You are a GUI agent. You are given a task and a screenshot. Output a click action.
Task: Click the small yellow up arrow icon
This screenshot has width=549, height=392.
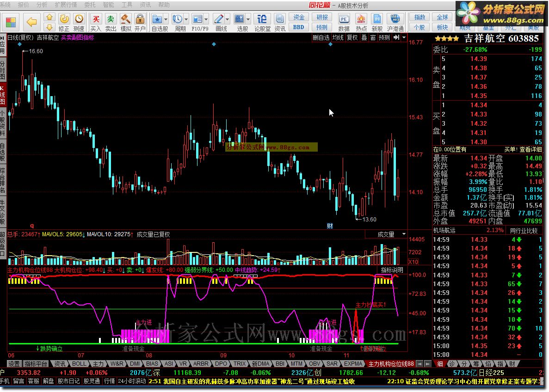tap(49, 17)
